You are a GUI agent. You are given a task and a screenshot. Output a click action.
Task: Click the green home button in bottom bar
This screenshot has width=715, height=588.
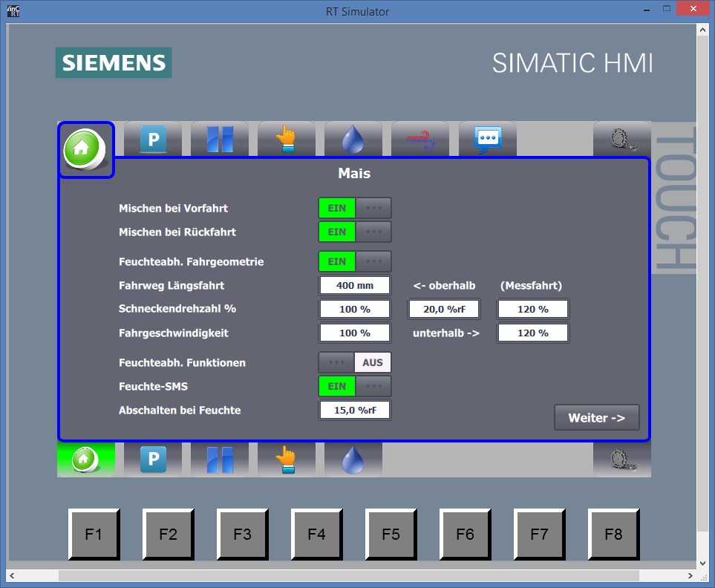(86, 460)
